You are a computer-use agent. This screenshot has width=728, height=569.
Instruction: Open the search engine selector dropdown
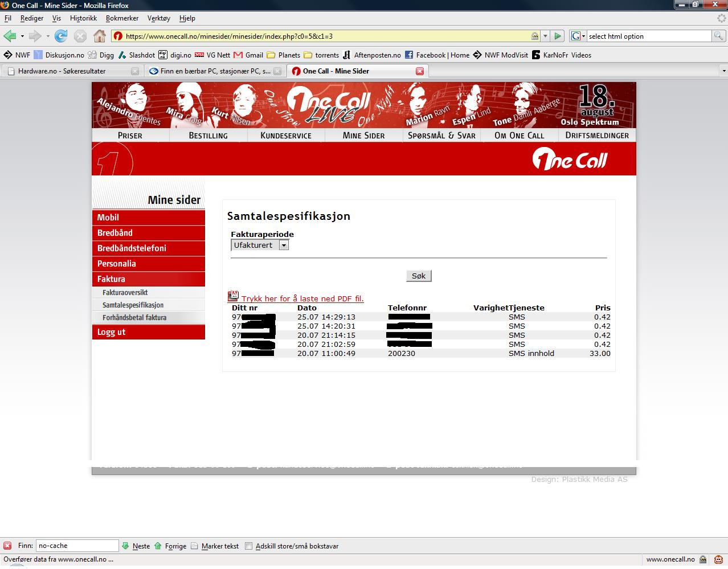pyautogui.click(x=578, y=36)
